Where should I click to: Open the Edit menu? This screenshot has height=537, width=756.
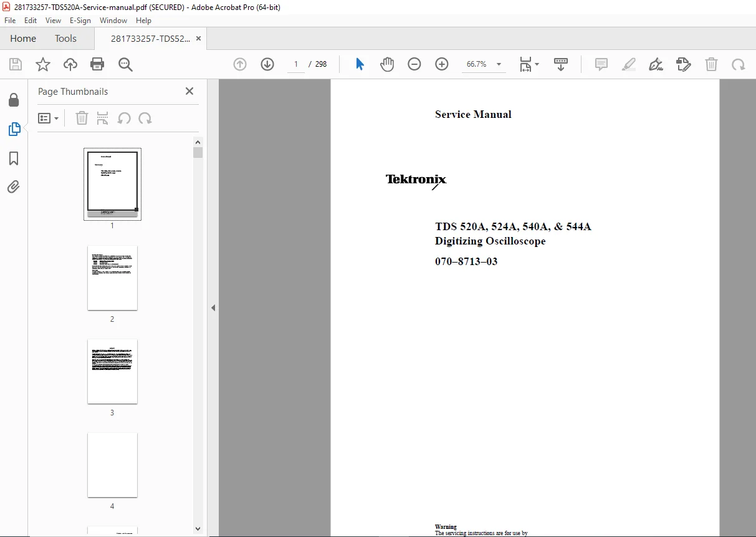(x=31, y=21)
